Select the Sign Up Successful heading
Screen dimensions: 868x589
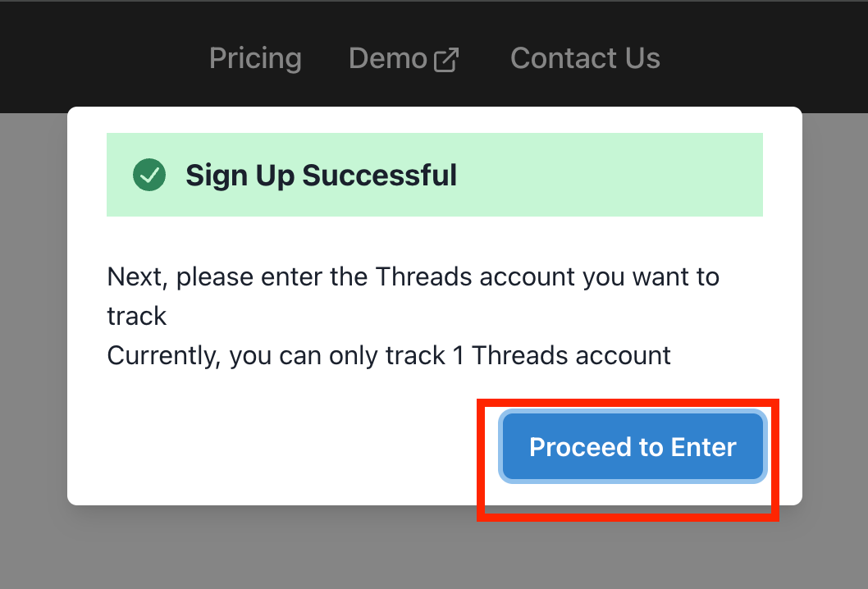point(321,176)
